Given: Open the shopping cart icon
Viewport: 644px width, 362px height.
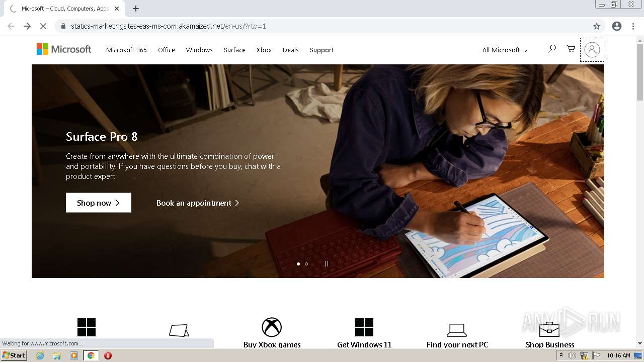Looking at the screenshot, I should [571, 49].
